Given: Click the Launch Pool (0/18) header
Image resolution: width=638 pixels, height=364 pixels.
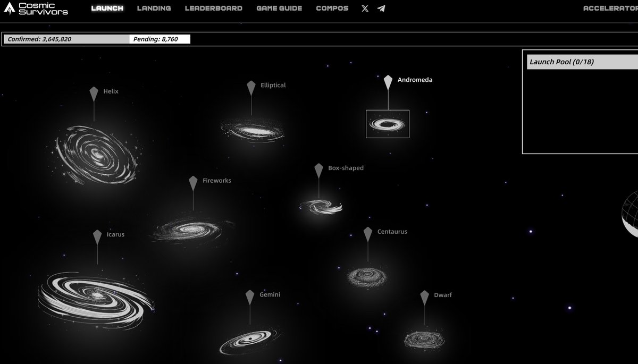Looking at the screenshot, I should (x=582, y=62).
